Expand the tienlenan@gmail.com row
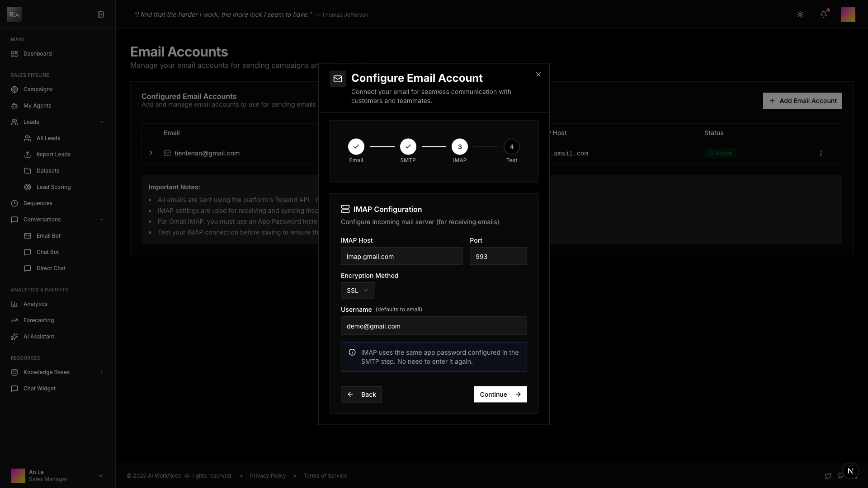 [x=151, y=153]
